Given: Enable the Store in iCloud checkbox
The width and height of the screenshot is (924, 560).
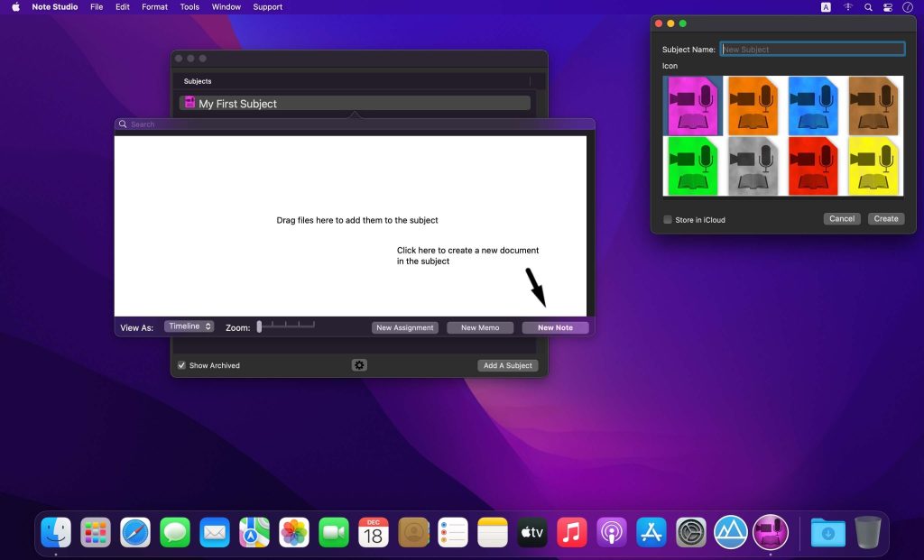Looking at the screenshot, I should tap(668, 219).
